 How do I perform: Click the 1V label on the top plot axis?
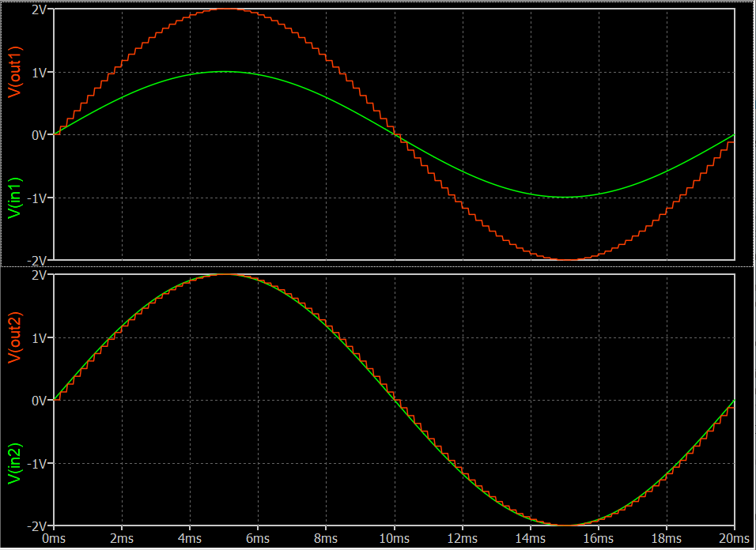pyautogui.click(x=40, y=73)
